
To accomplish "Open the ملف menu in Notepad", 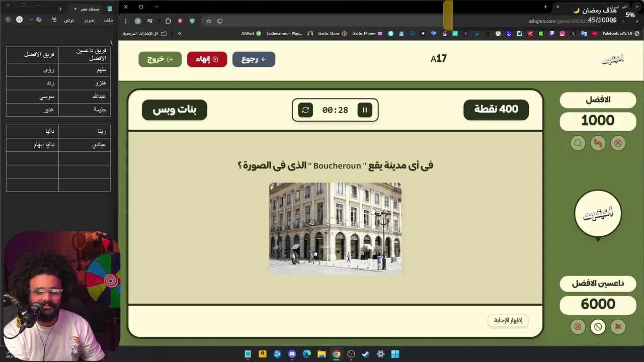I will 108,20.
